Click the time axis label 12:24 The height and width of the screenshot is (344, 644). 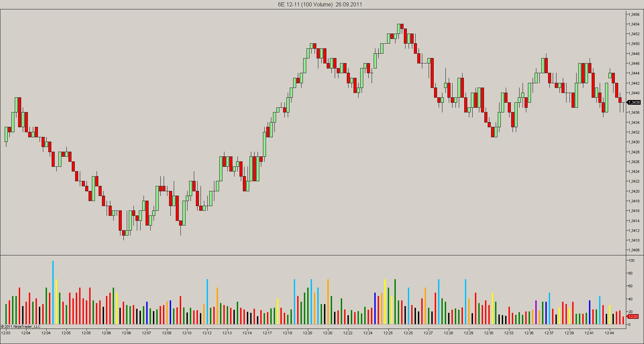368,333
